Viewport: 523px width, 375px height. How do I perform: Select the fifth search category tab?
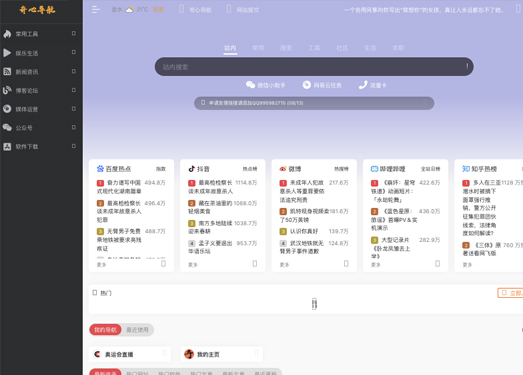coord(342,48)
